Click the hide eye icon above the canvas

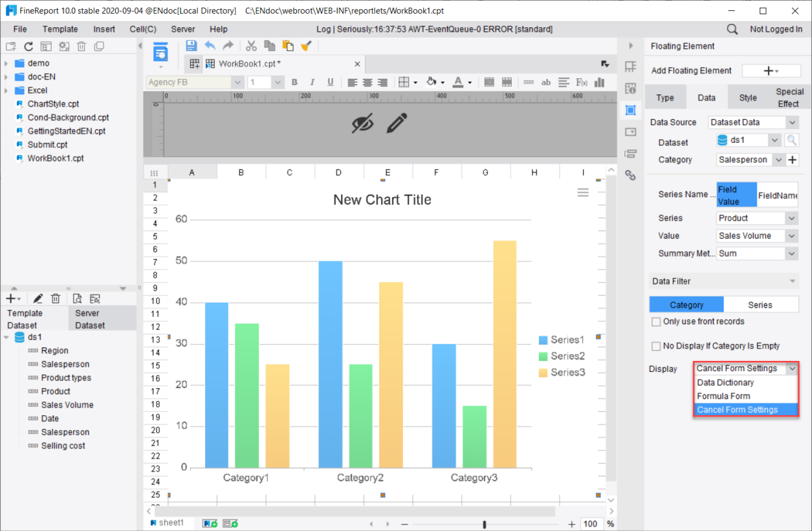362,123
